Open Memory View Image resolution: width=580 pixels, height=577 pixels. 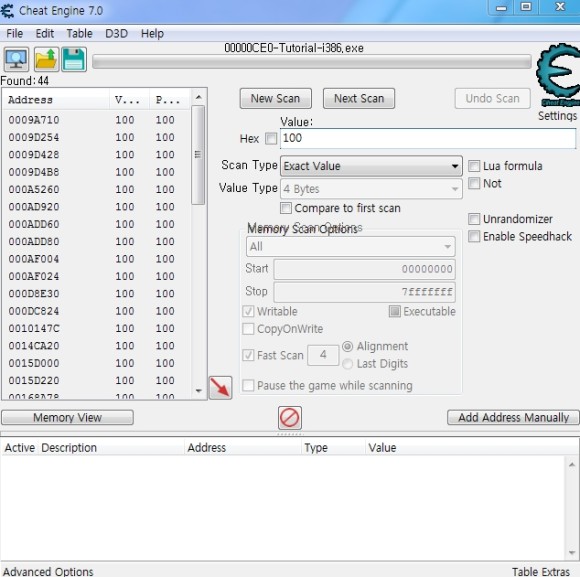(x=67, y=418)
